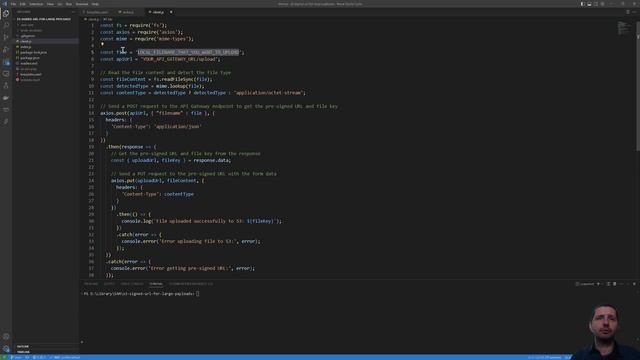This screenshot has width=640, height=360.
Task: Open the View menu
Action: [x=50, y=4]
